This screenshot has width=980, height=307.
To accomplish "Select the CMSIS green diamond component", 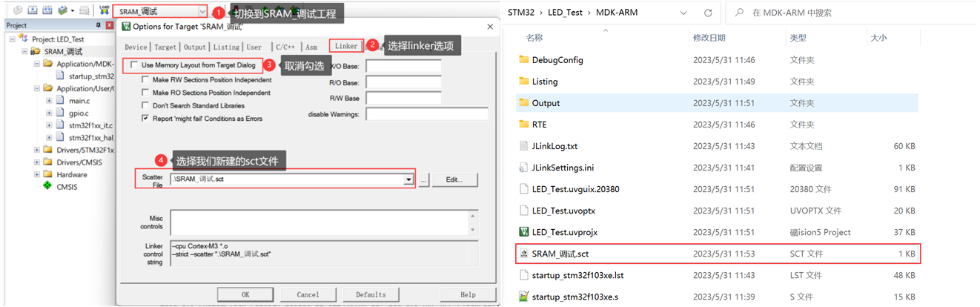I will 47,187.
